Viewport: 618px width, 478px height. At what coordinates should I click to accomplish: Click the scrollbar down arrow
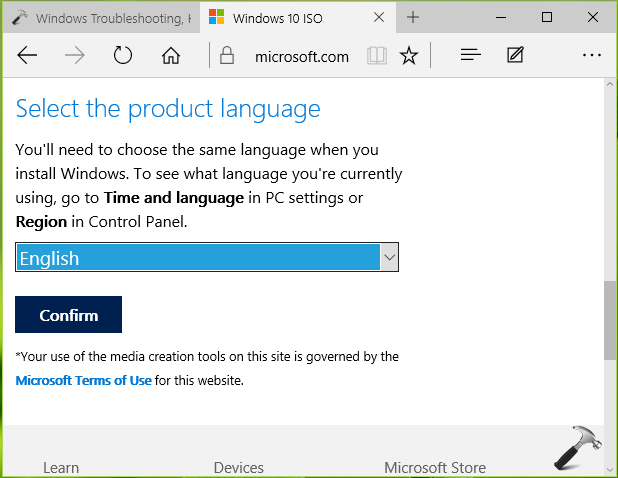pyautogui.click(x=610, y=470)
